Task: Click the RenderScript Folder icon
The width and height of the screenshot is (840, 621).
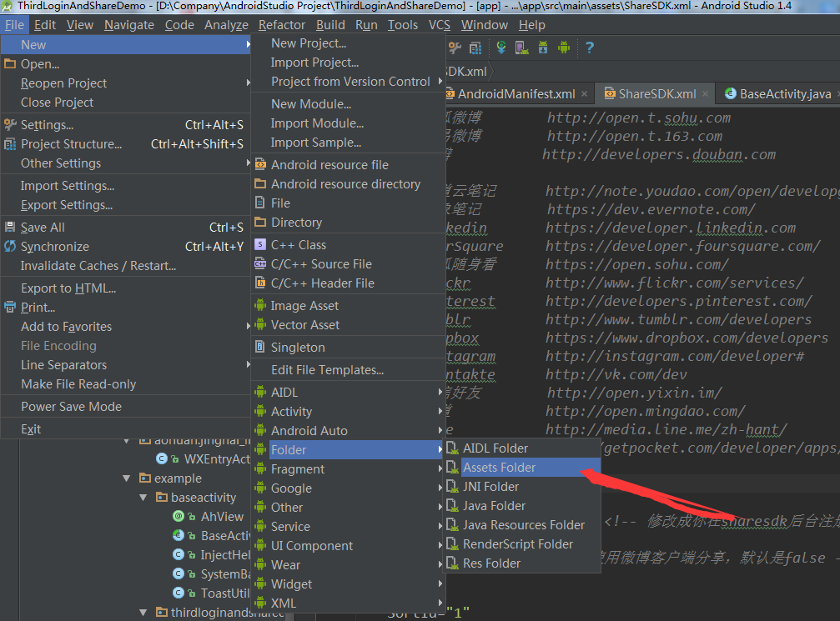Action: (x=453, y=544)
